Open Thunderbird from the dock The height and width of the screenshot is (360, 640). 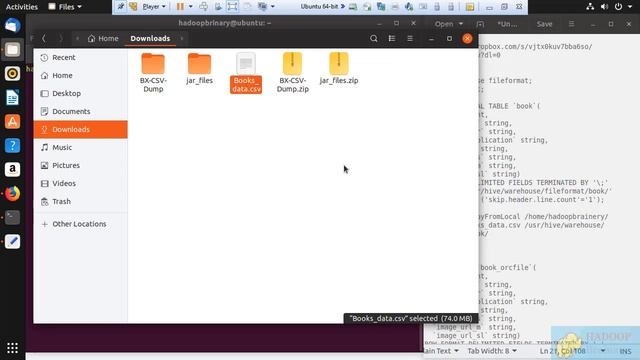pyautogui.click(x=12, y=26)
